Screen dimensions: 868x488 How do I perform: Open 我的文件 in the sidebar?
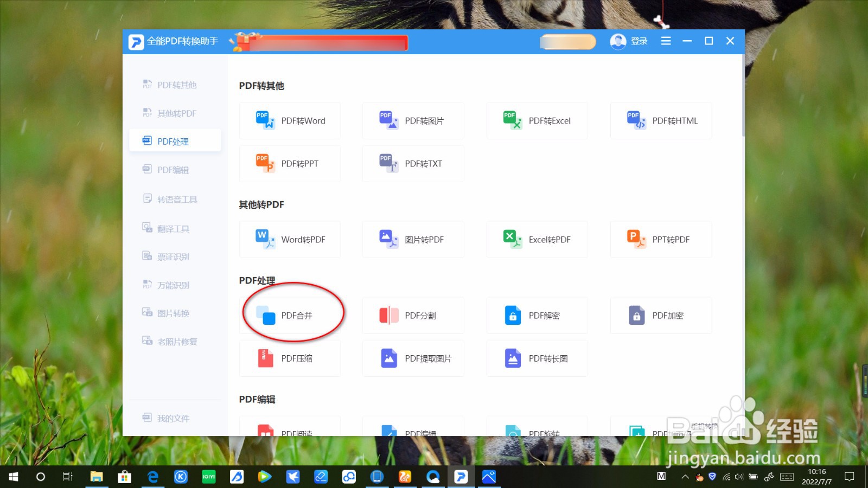click(175, 418)
